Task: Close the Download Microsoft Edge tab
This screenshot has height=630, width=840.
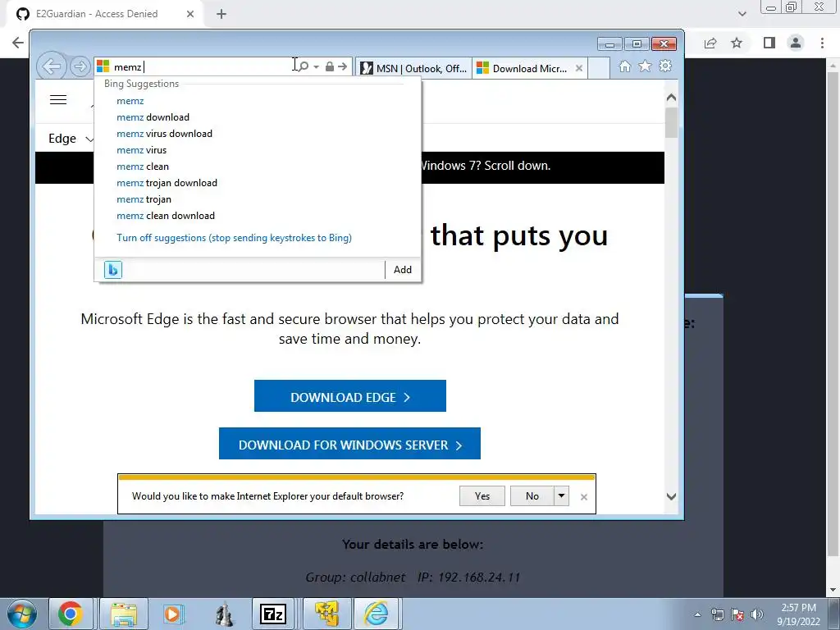Action: pyautogui.click(x=579, y=68)
